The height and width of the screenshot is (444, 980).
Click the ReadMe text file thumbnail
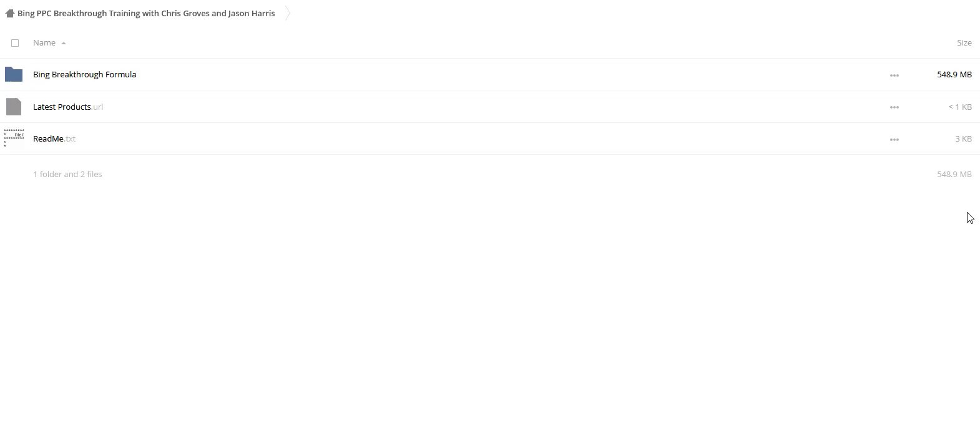click(14, 138)
